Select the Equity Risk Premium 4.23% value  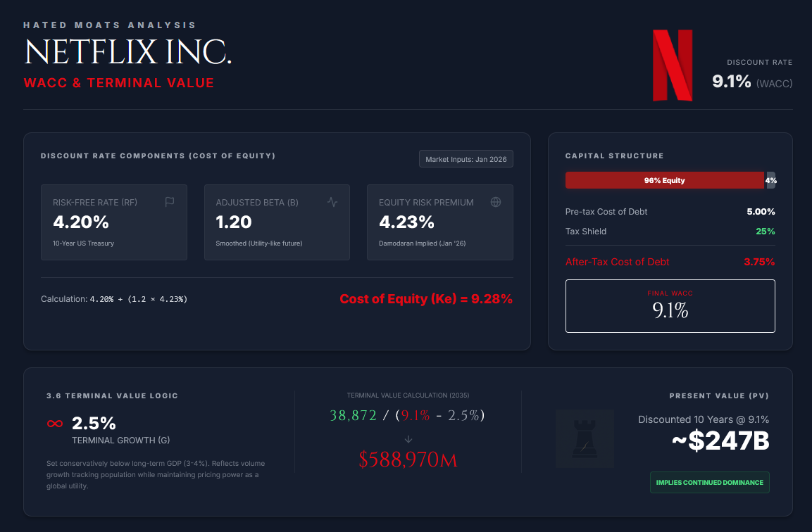coord(406,222)
